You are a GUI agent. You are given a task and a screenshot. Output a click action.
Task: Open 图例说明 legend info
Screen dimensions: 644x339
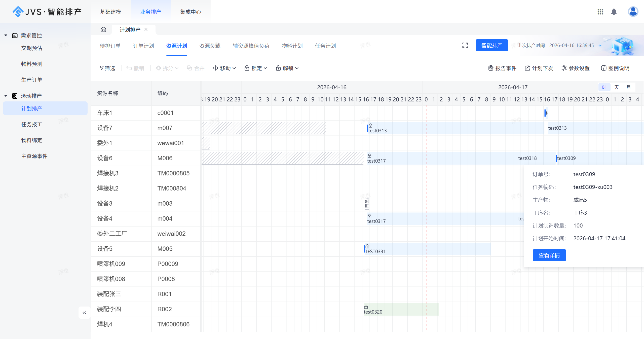(615, 68)
